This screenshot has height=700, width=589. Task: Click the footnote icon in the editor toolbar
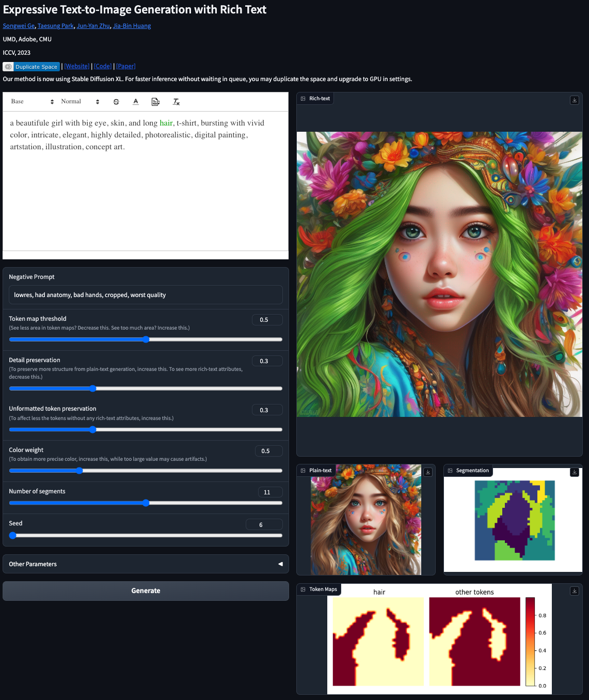[155, 102]
